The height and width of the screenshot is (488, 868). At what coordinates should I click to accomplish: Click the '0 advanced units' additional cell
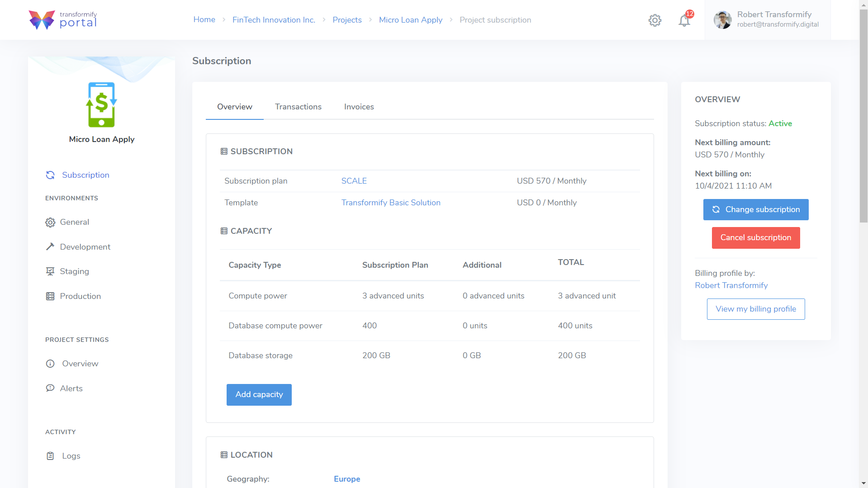(x=493, y=296)
